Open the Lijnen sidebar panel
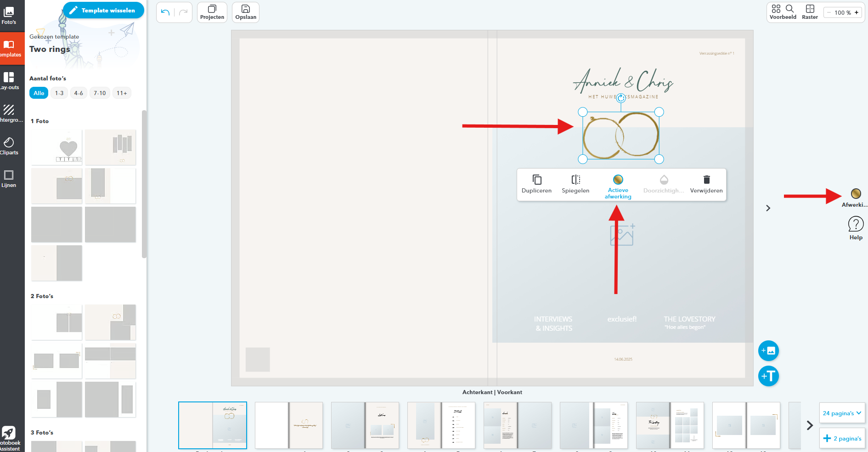The width and height of the screenshot is (868, 452). click(x=9, y=179)
